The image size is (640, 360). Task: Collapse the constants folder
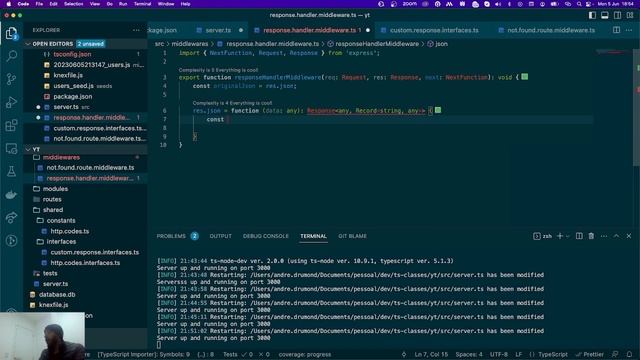pos(61,220)
